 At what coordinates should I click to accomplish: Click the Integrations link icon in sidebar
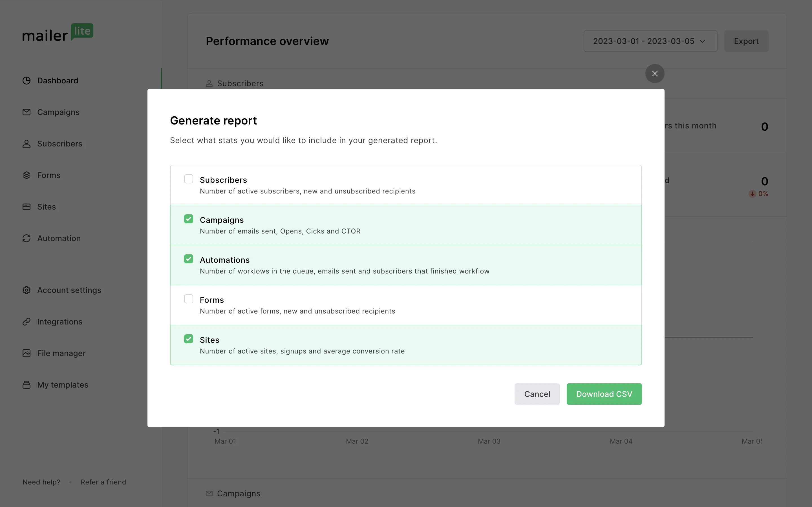27,322
